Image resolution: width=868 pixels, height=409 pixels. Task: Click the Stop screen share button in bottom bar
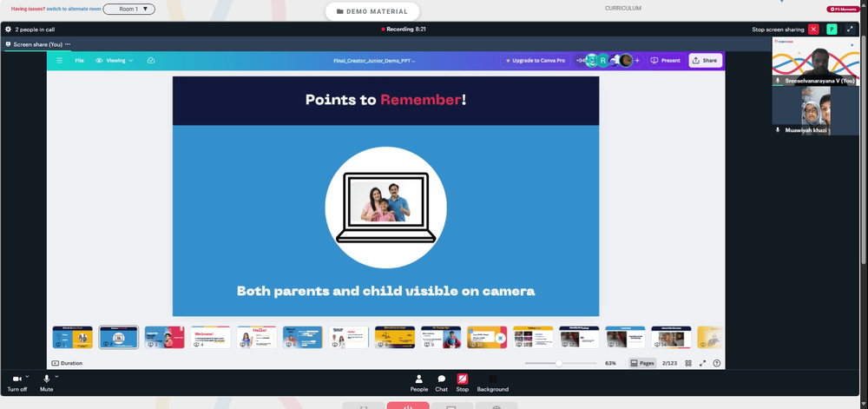pos(463,382)
